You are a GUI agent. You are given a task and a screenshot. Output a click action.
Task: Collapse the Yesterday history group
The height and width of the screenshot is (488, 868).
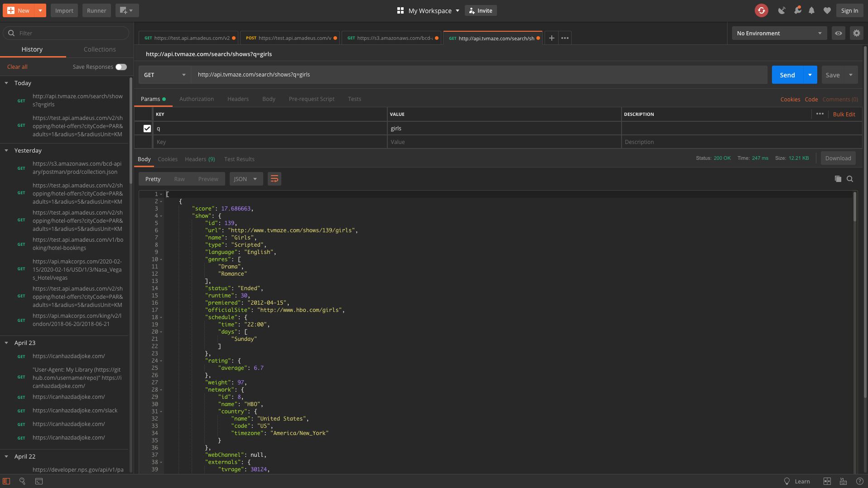(6, 150)
